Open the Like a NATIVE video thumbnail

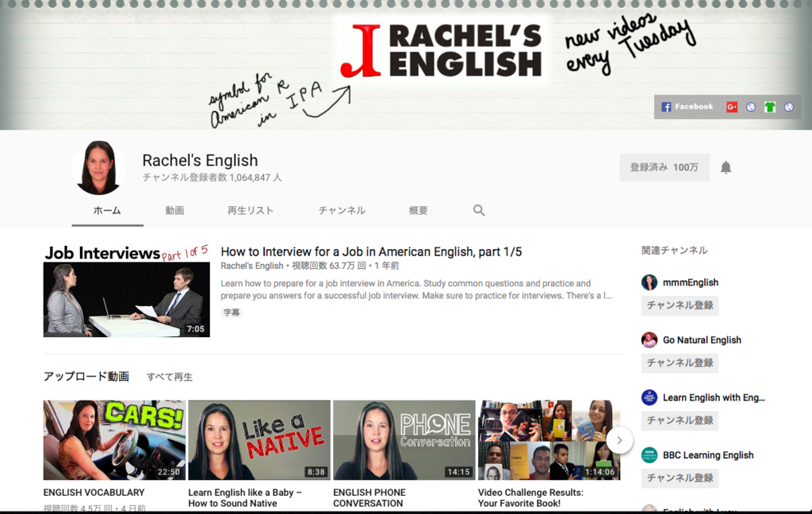[259, 440]
